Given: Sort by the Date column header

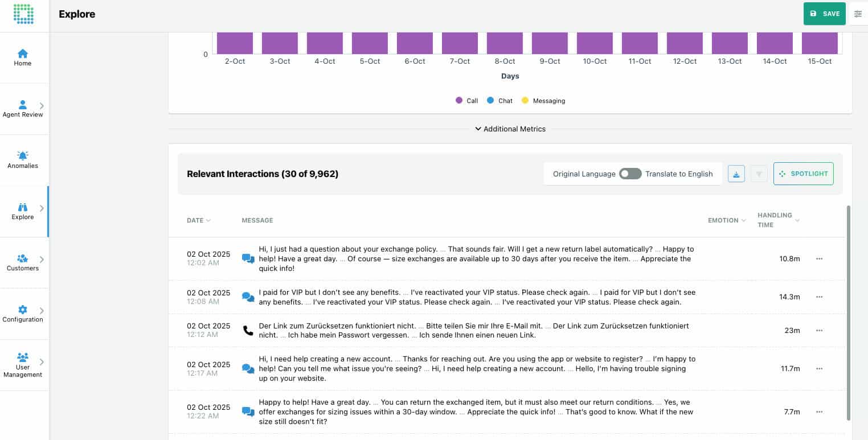Looking at the screenshot, I should [x=198, y=220].
